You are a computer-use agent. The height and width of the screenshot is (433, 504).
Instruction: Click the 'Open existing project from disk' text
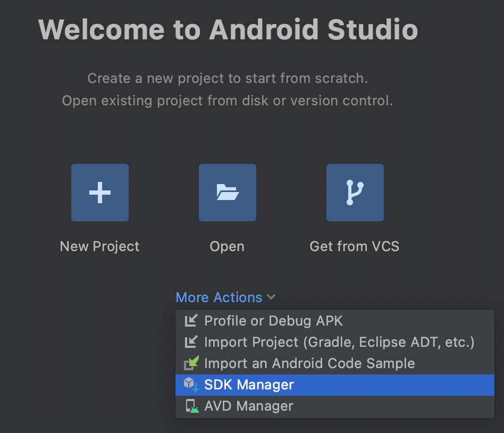(x=227, y=101)
